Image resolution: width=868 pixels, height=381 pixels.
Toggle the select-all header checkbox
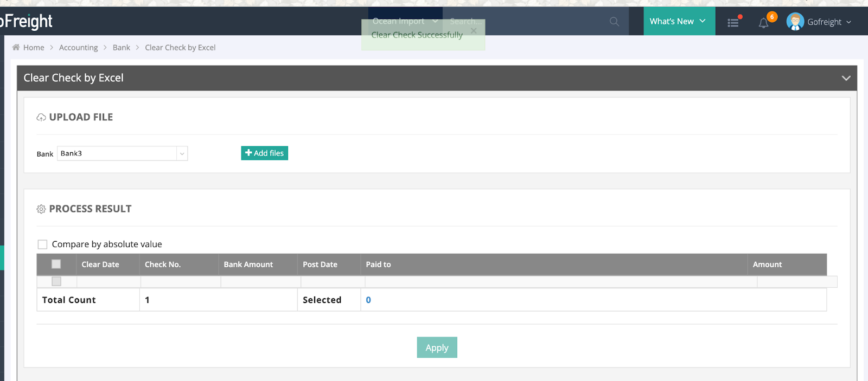56,264
